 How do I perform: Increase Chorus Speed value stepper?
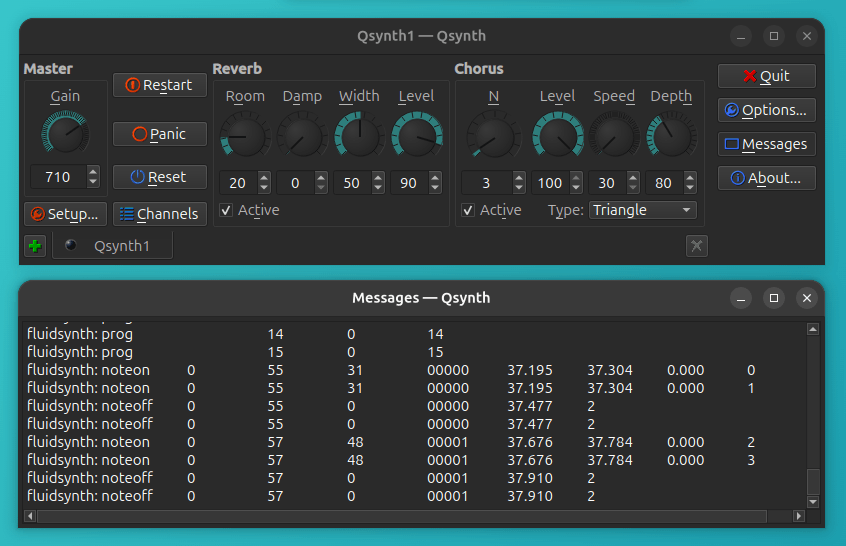pos(633,178)
